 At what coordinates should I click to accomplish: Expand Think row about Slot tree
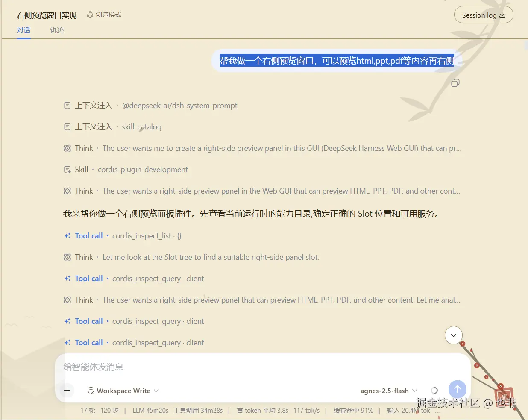pyautogui.click(x=191, y=257)
